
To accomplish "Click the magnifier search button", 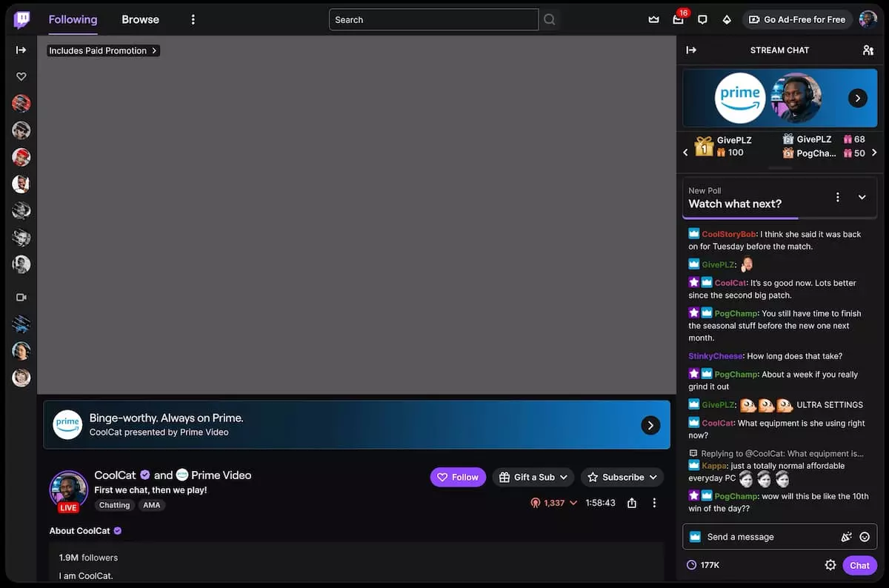I will [549, 20].
